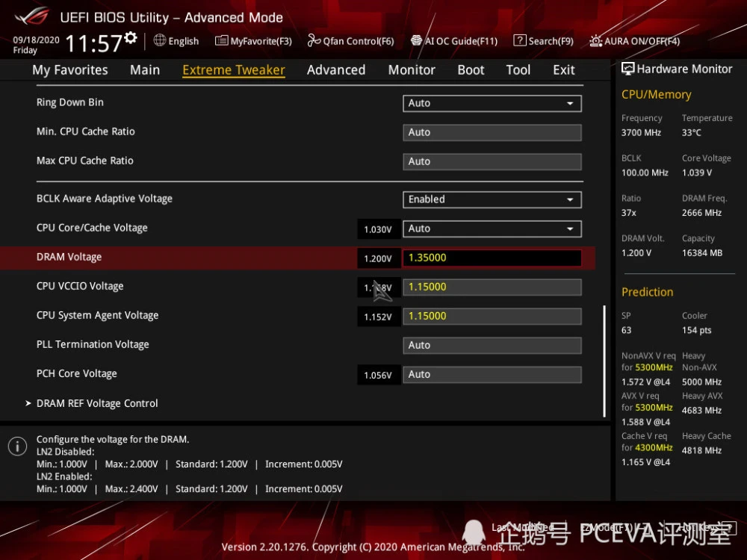
Task: Select the CPU VCCIO Voltage label
Action: (80, 286)
